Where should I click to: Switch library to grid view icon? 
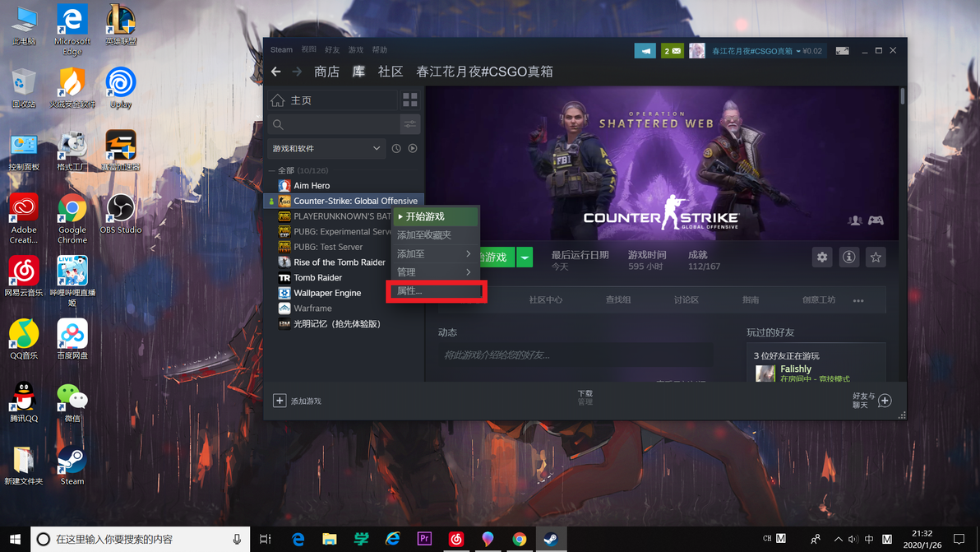click(x=410, y=100)
